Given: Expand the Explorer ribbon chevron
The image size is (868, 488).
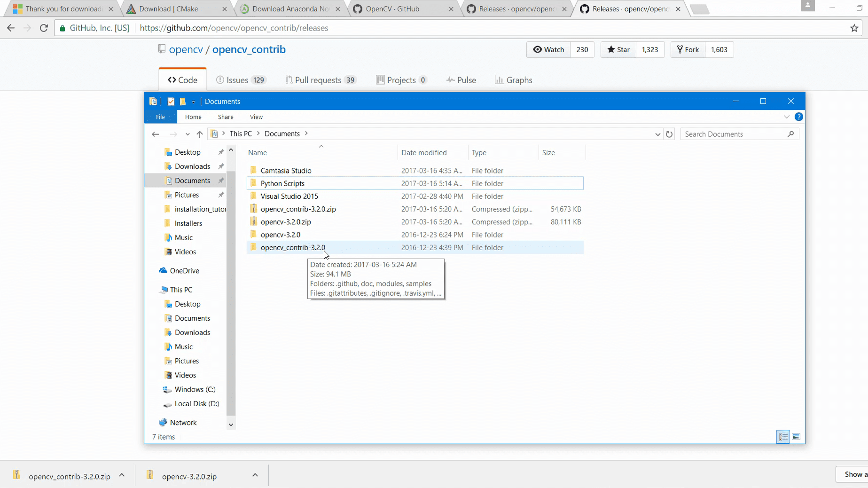Looking at the screenshot, I should click(786, 117).
